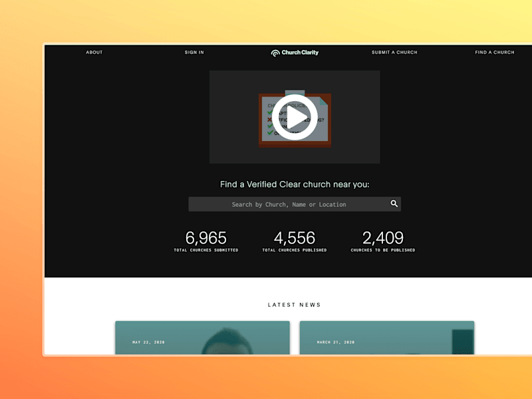This screenshot has height=399, width=532.
Task: Go to SIGN IN
Action: [x=194, y=53]
